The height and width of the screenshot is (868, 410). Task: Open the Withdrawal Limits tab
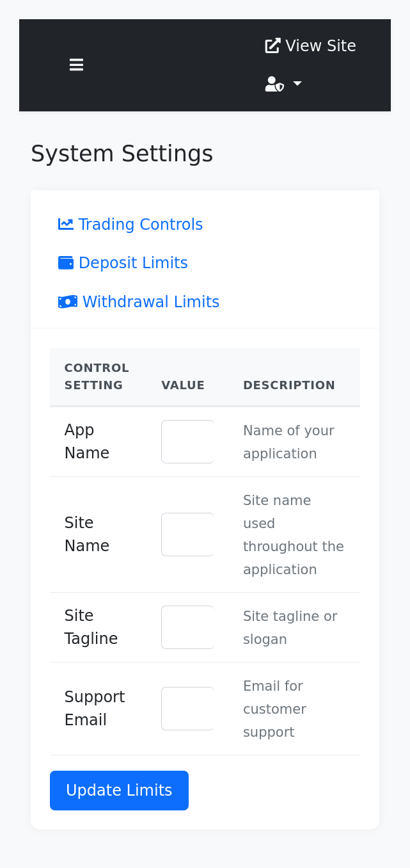tap(139, 302)
